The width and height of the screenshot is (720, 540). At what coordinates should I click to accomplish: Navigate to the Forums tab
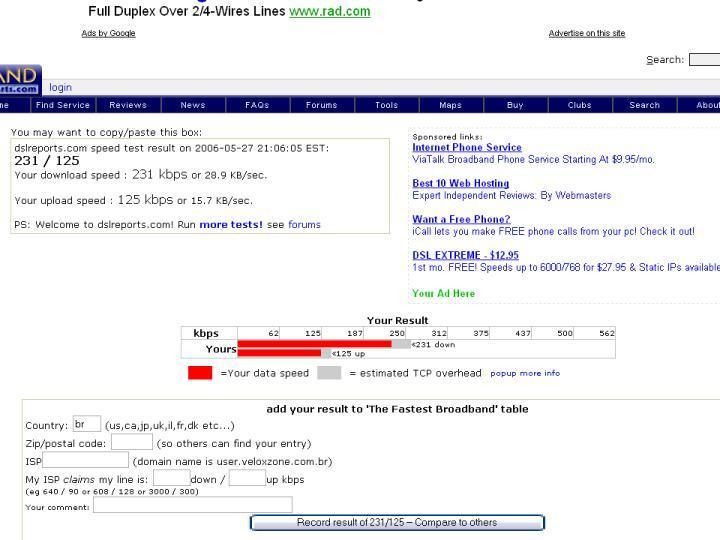321,105
